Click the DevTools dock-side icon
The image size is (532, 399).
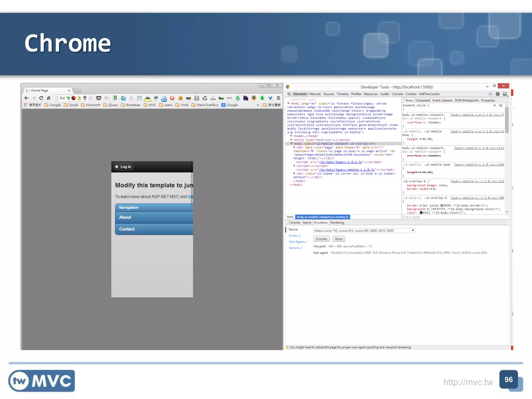tap(505, 94)
